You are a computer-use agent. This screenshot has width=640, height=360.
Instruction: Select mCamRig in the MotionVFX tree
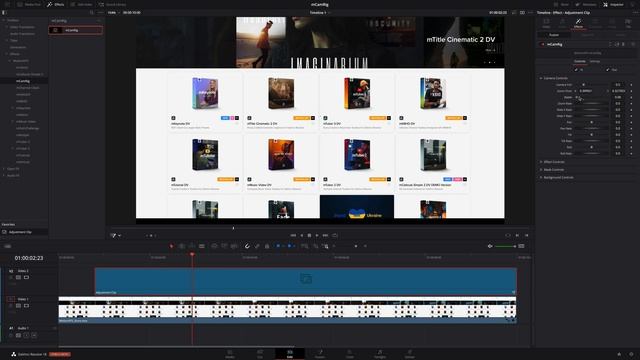click(23, 81)
